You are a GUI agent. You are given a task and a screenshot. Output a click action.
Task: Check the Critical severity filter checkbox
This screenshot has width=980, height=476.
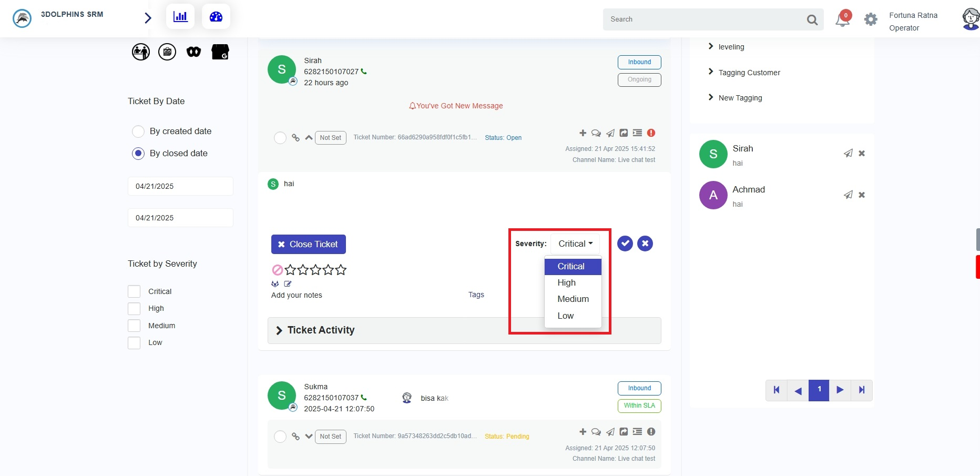coord(134,291)
